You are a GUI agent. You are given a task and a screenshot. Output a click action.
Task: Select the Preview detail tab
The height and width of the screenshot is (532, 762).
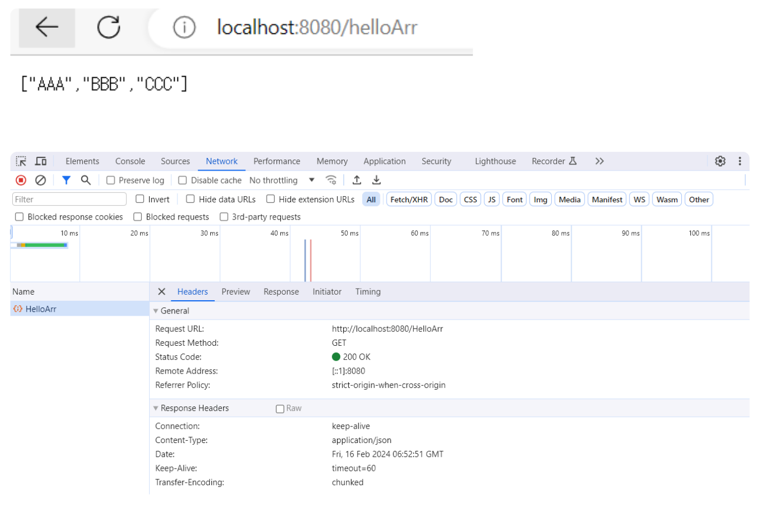click(236, 292)
